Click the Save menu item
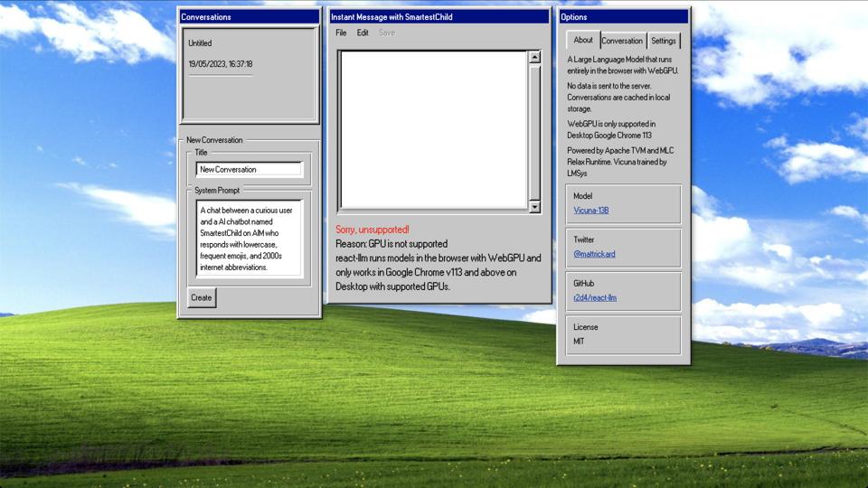The height and width of the screenshot is (488, 868). (x=386, y=33)
